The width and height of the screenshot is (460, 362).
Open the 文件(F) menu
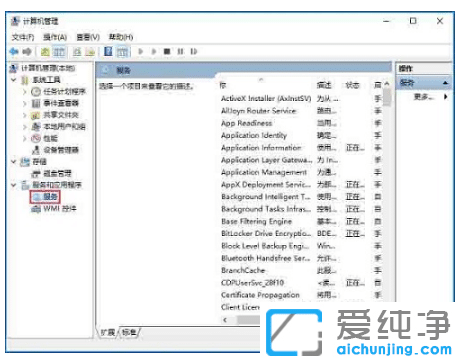point(23,37)
